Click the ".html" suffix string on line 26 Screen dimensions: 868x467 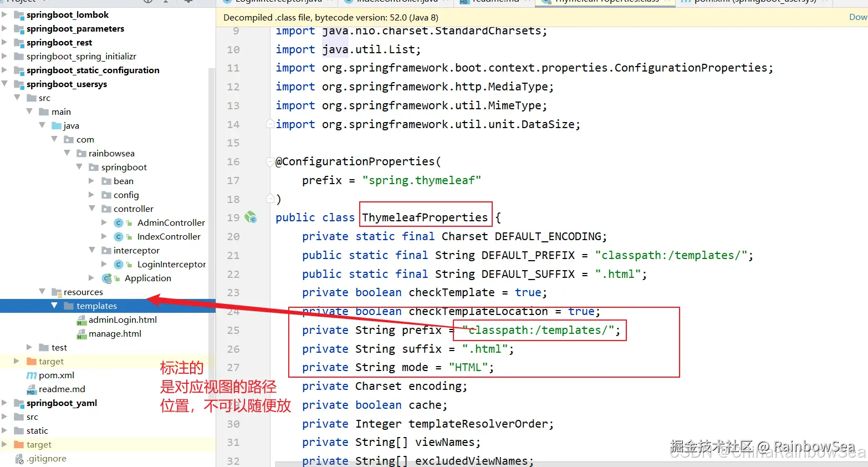point(485,349)
